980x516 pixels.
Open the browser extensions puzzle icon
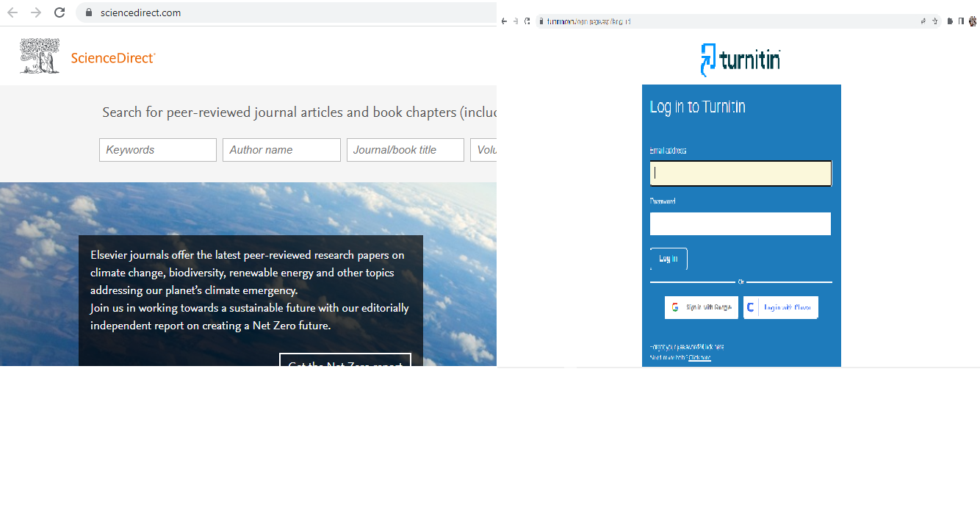tap(951, 21)
